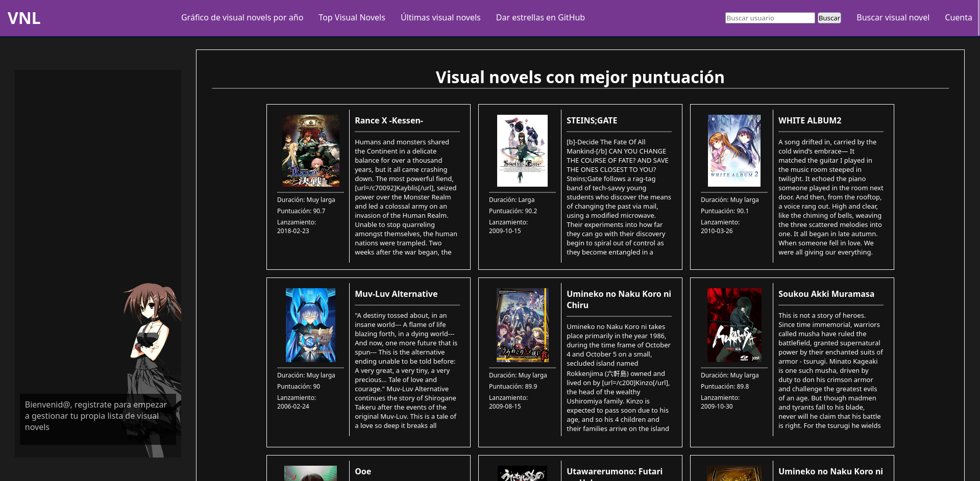Open the Muv-Luv Alternative cover image
The height and width of the screenshot is (481, 980).
(310, 325)
